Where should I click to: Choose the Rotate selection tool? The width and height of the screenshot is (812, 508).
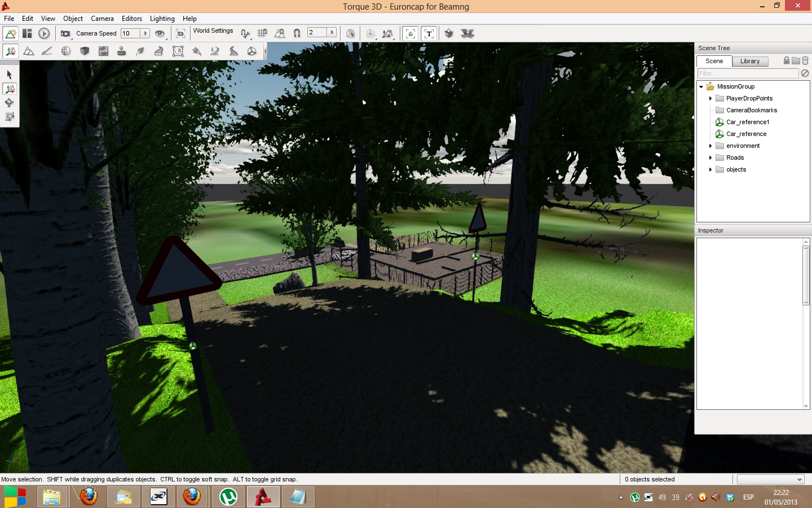tap(10, 103)
